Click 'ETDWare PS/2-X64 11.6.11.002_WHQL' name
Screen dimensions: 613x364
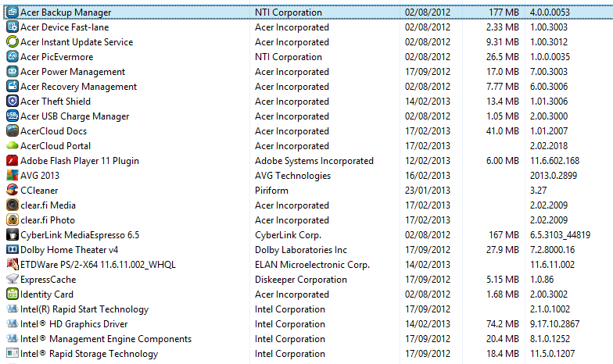coord(99,265)
